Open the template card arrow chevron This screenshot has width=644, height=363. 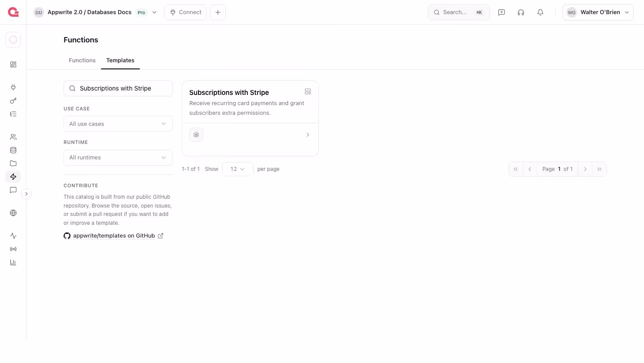click(308, 135)
